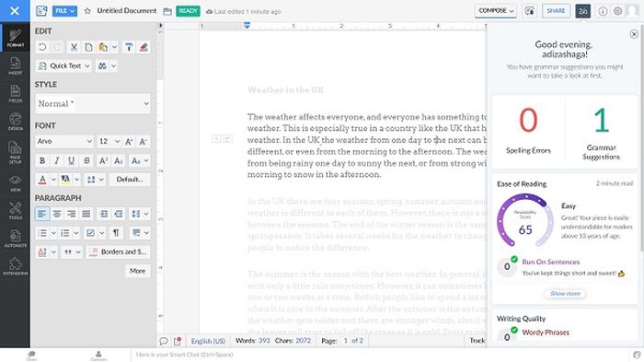Increase font size with A+ icon
The height and width of the screenshot is (362, 644).
(129, 142)
